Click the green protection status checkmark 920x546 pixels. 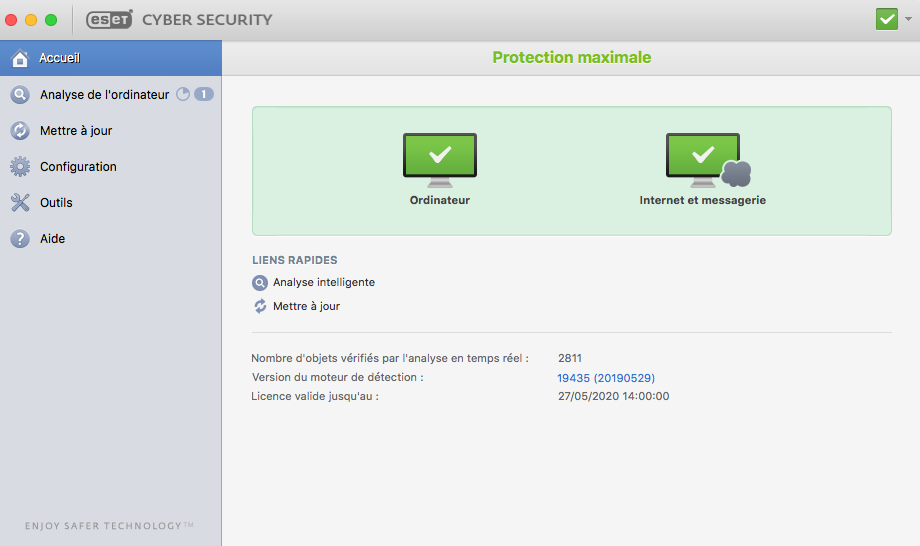click(x=887, y=19)
